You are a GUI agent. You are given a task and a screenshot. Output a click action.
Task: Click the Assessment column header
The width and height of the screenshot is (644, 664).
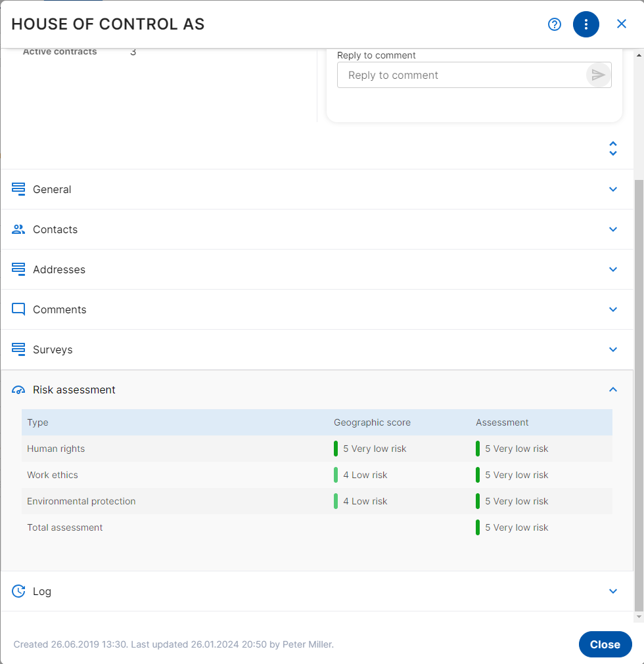point(502,422)
